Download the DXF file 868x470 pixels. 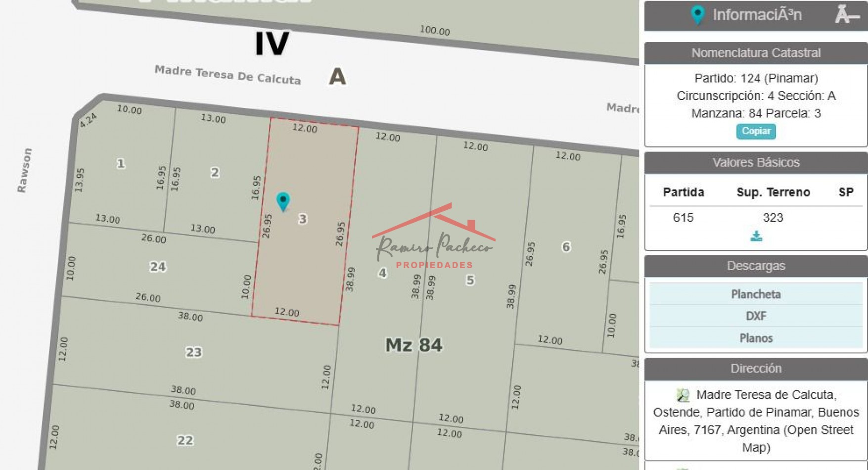pos(755,316)
